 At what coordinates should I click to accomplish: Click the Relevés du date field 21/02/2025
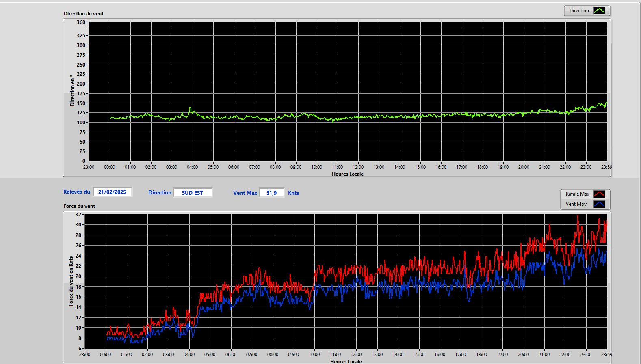[112, 192]
